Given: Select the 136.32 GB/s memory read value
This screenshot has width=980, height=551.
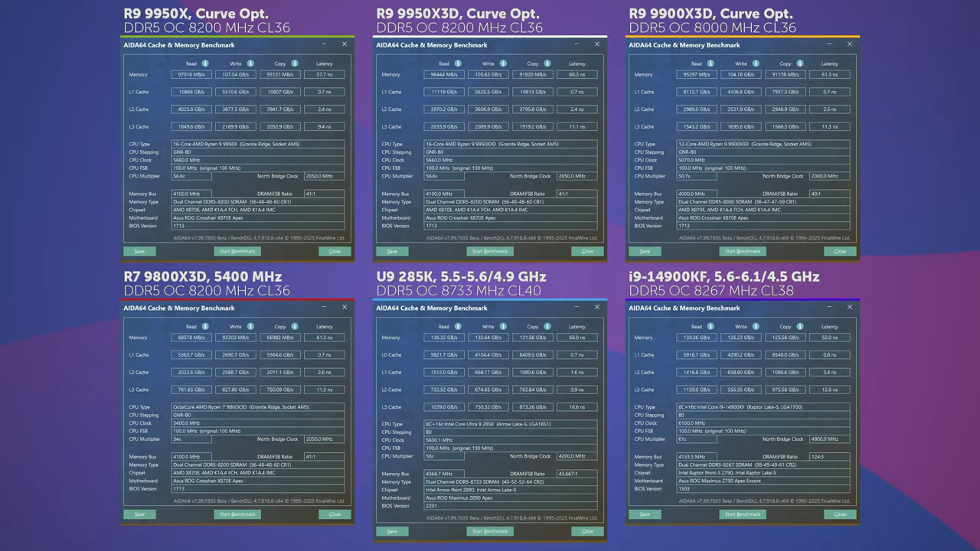Looking at the screenshot, I should coord(443,337).
